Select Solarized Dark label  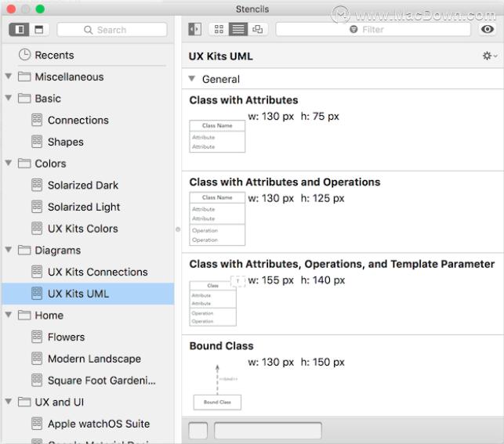point(83,186)
